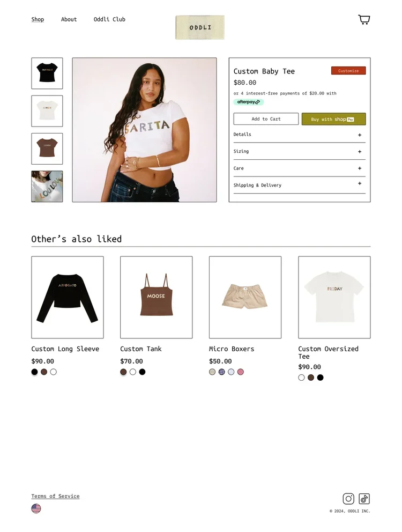402x532 pixels.
Task: Click the ODDLI logo label
Action: point(200,27)
